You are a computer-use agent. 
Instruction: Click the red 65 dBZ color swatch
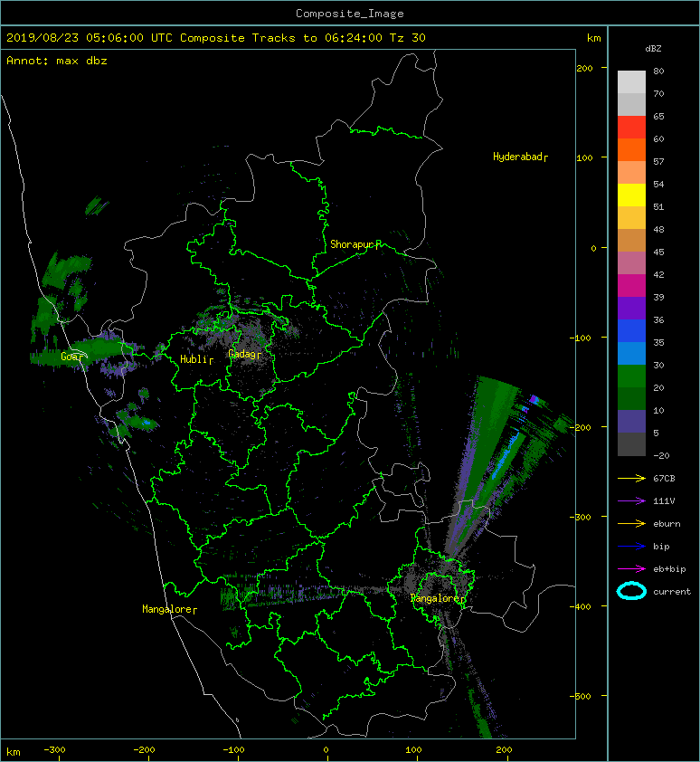coord(631,128)
